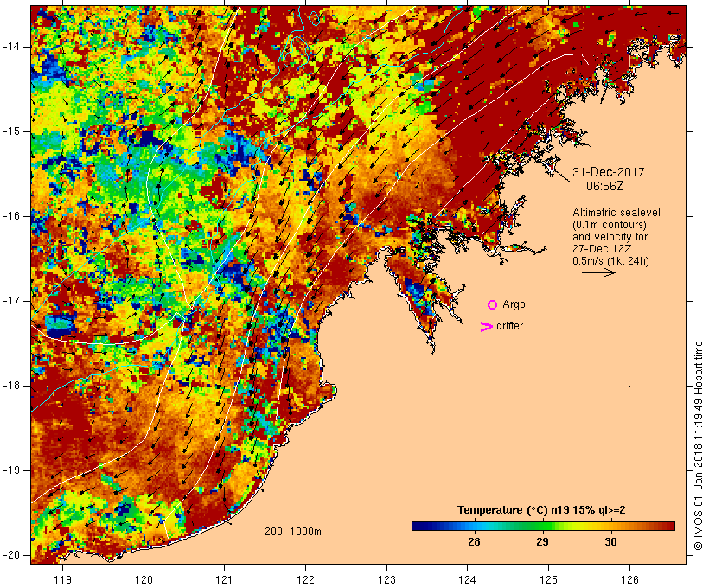709x588 pixels.
Task: Click the '-14' latitude axis label
Action: pyautogui.click(x=10, y=47)
